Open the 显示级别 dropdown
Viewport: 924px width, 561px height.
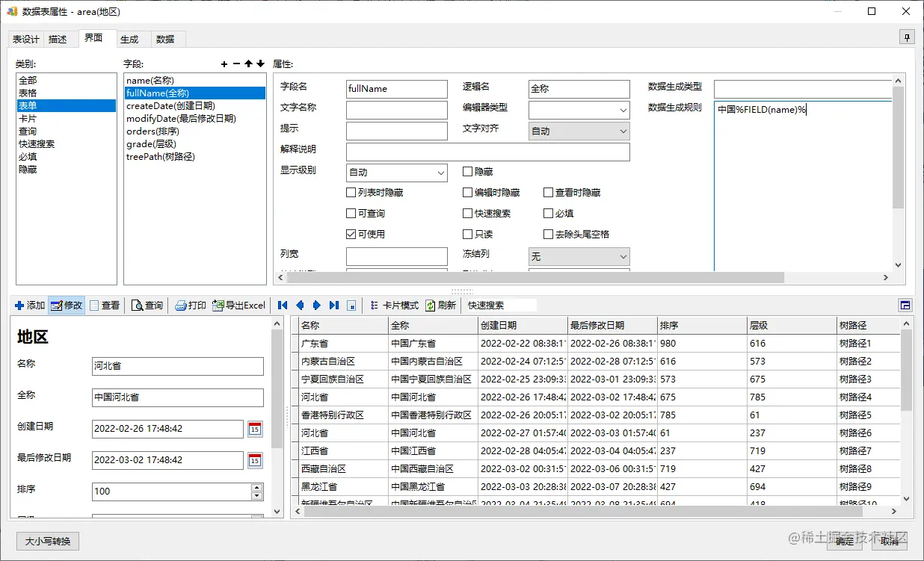pyautogui.click(x=396, y=173)
